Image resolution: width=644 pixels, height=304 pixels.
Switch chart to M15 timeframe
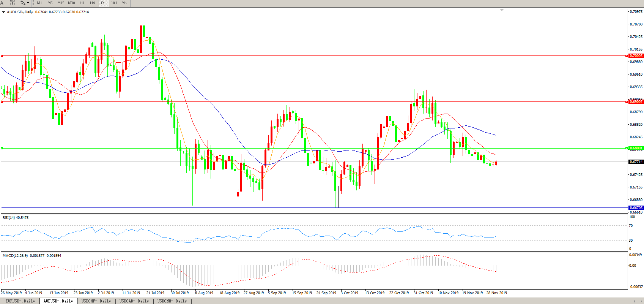point(61,3)
